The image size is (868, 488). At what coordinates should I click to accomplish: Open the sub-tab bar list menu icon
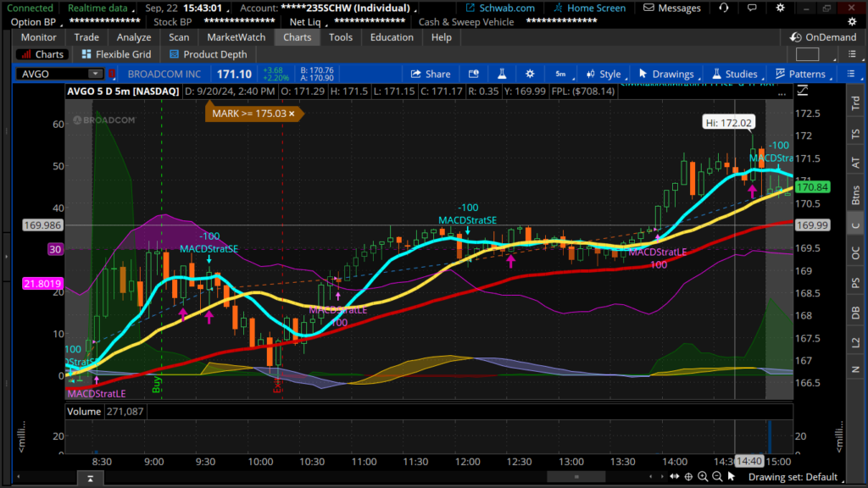pos(852,54)
